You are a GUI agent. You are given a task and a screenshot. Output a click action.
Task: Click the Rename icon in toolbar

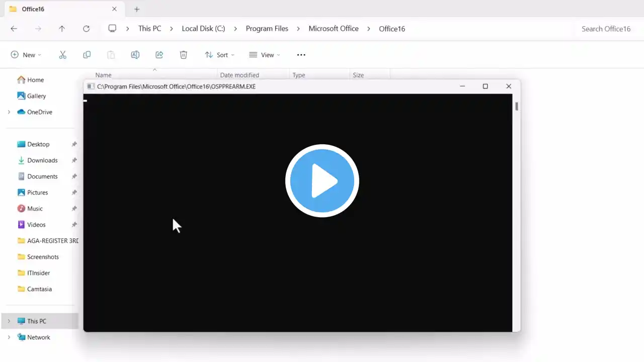(x=135, y=55)
